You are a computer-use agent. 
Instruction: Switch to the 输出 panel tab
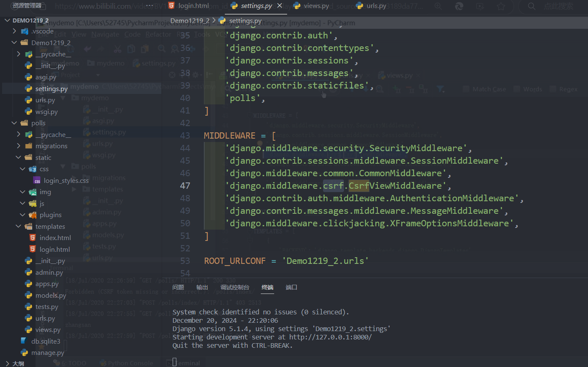(202, 287)
